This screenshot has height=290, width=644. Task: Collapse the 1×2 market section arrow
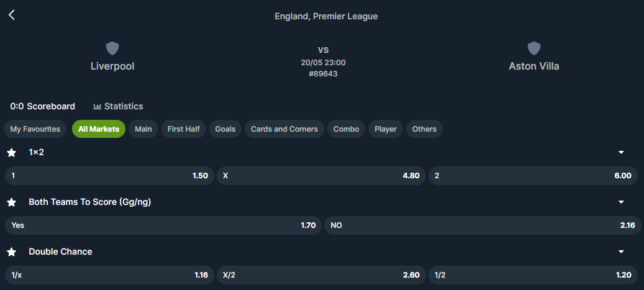(620, 153)
